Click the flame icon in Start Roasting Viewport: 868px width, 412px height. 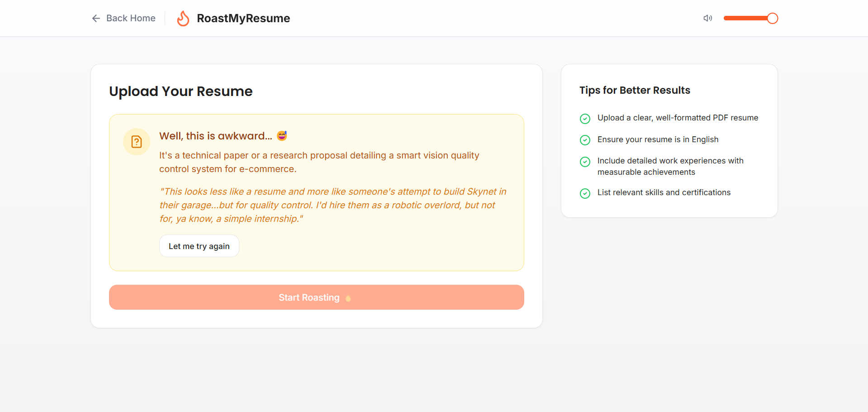[x=348, y=298]
